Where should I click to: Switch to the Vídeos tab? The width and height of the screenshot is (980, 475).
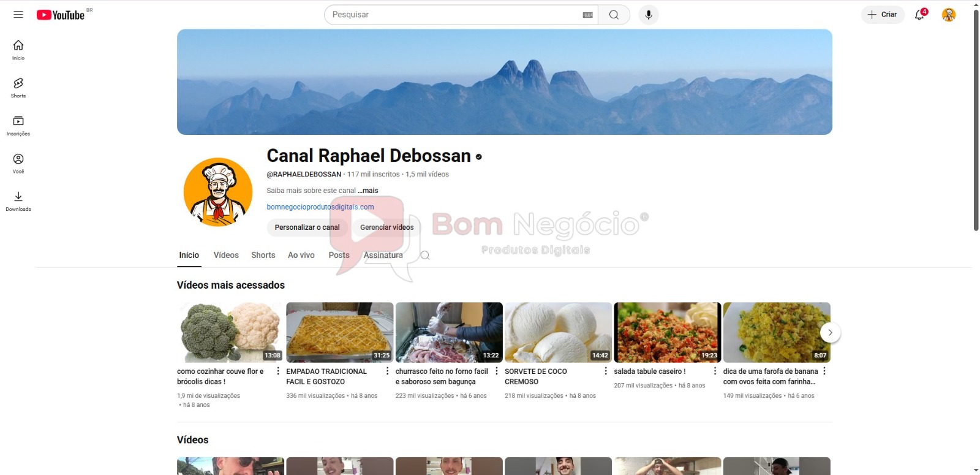pyautogui.click(x=226, y=256)
